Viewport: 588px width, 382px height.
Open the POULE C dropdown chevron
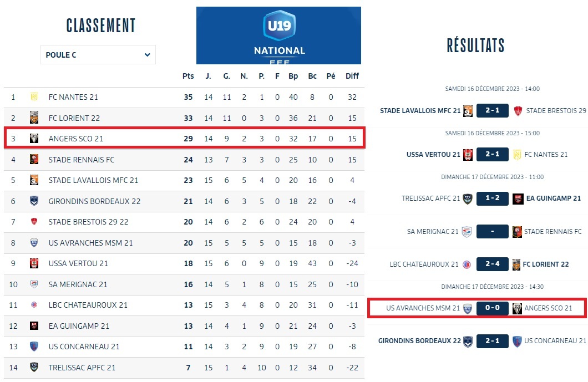[148, 55]
